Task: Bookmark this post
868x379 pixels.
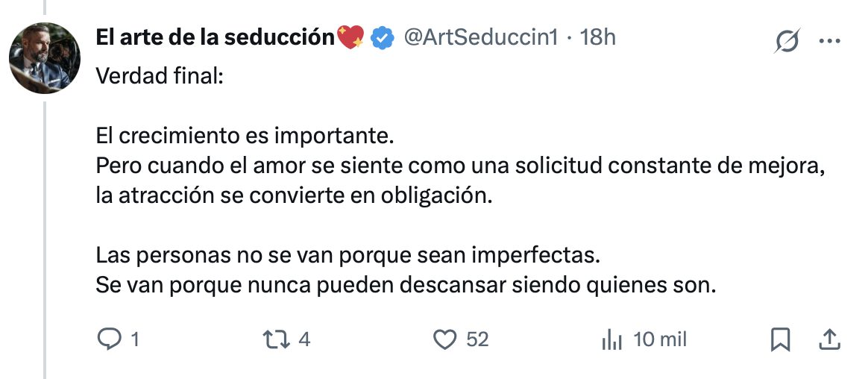Action: 780,339
